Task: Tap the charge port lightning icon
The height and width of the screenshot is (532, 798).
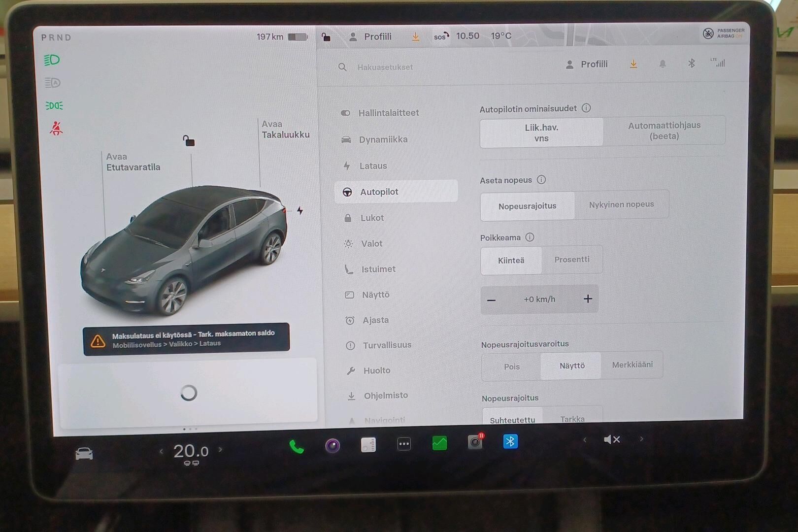Action: point(300,211)
